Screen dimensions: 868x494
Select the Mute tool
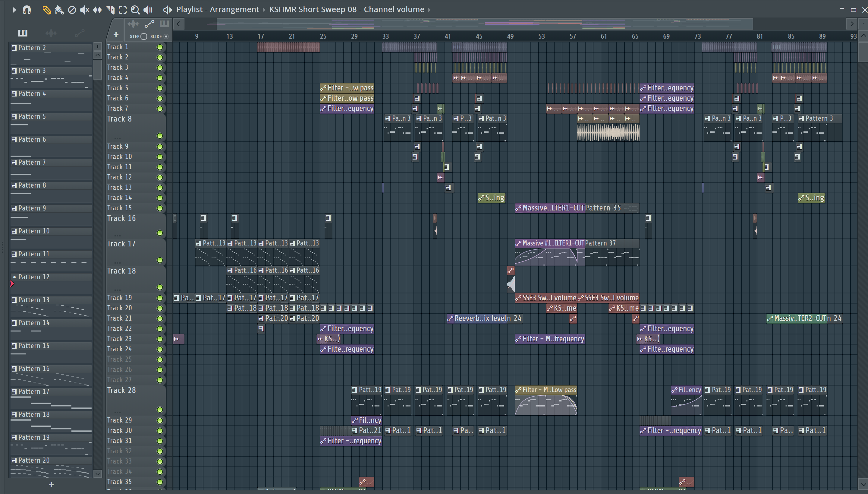84,10
